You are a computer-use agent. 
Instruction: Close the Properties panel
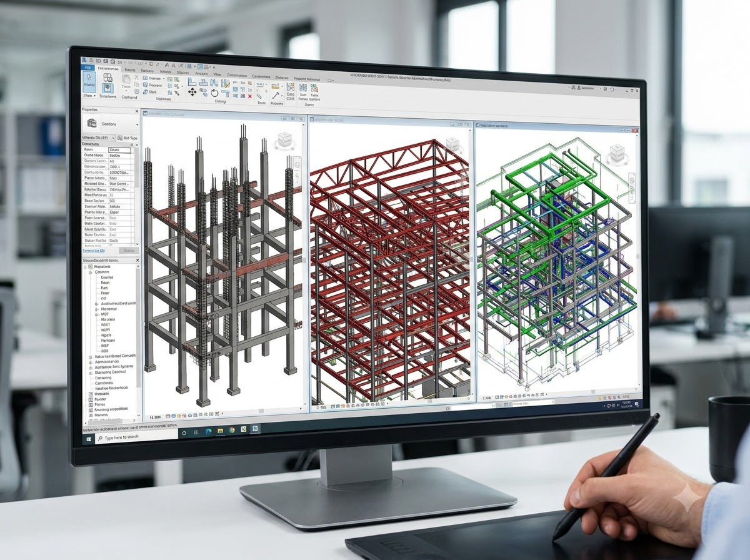click(137, 111)
